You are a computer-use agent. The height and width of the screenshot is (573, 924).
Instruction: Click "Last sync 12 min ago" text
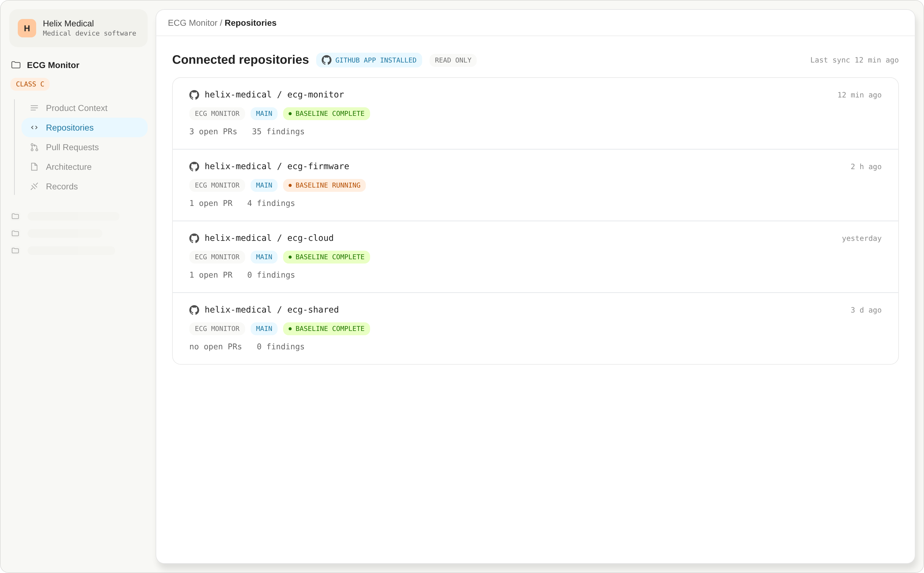point(854,60)
